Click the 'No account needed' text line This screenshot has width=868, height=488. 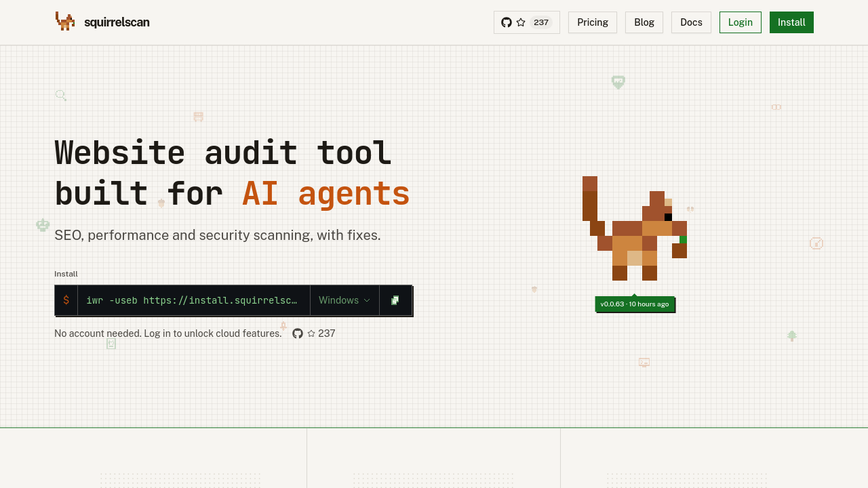coord(167,333)
